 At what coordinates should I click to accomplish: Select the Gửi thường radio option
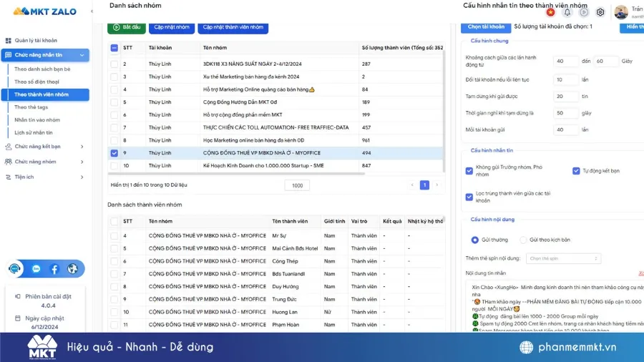[475, 240]
